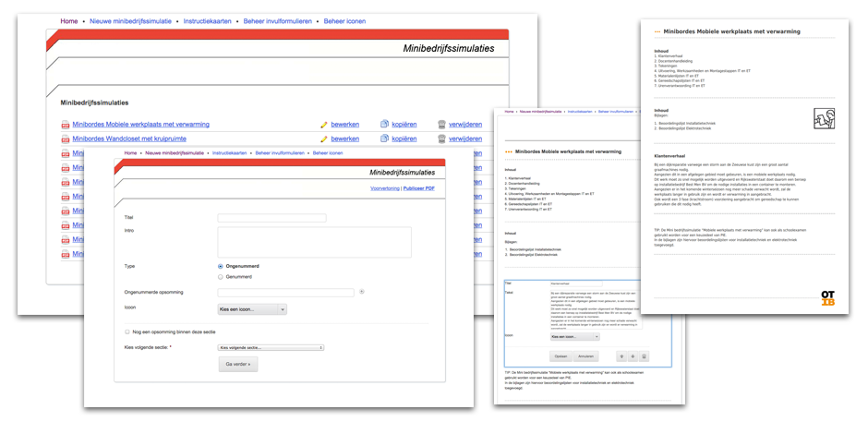Select the Ongenummerd radio button
This screenshot has width=868, height=434.
221,266
